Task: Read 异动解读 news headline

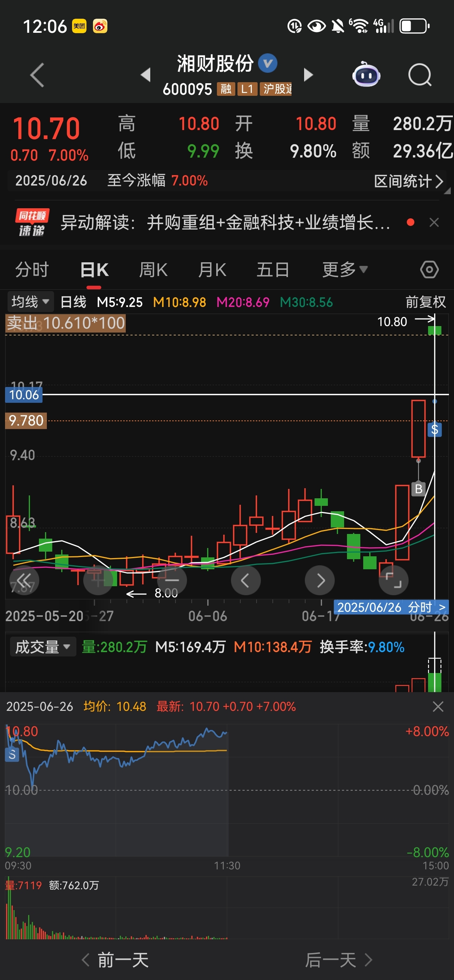Action: (225, 222)
